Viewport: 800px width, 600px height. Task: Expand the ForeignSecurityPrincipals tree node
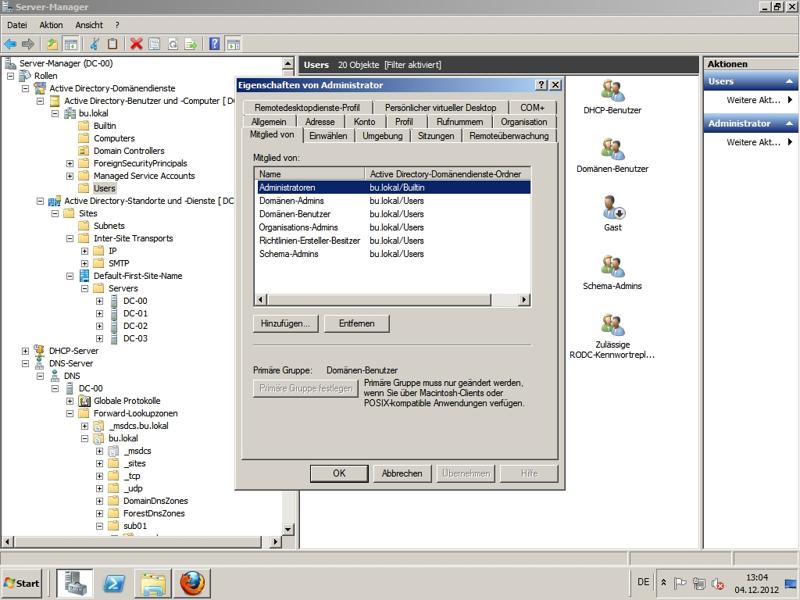coord(70,163)
